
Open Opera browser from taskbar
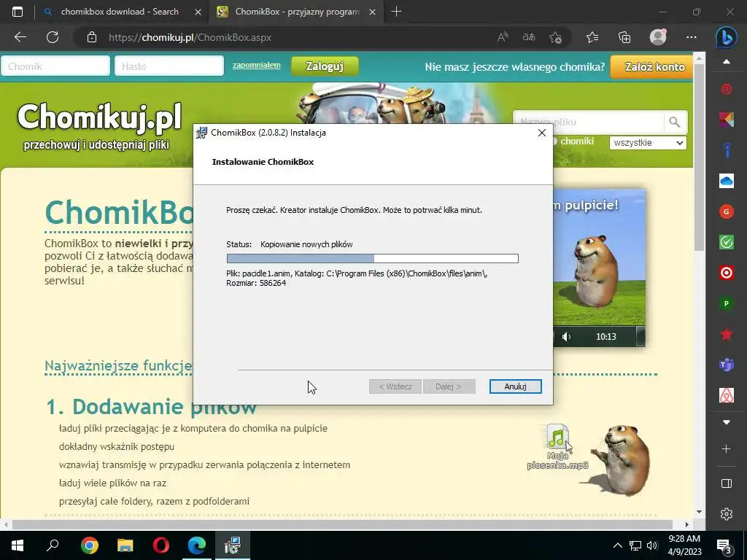tap(161, 545)
